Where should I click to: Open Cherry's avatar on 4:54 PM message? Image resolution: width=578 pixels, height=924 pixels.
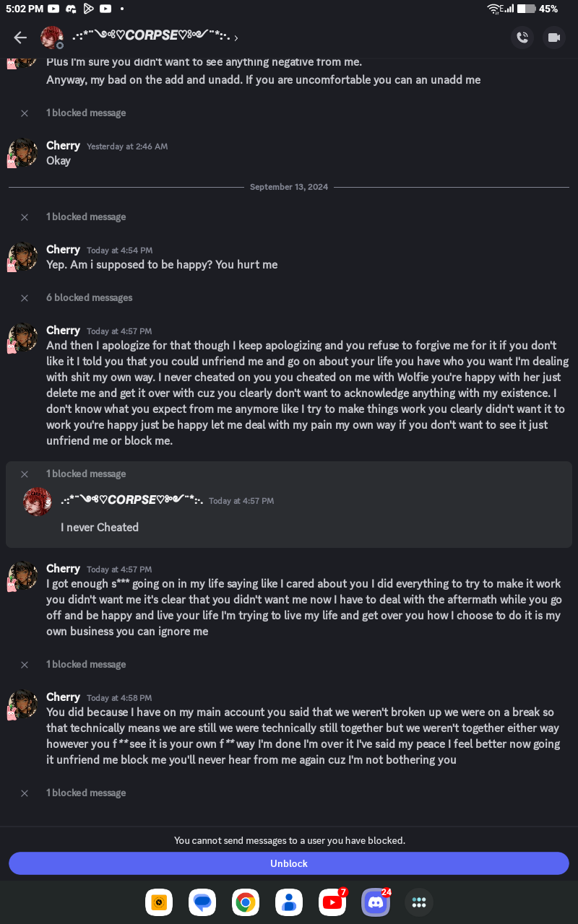pos(22,256)
